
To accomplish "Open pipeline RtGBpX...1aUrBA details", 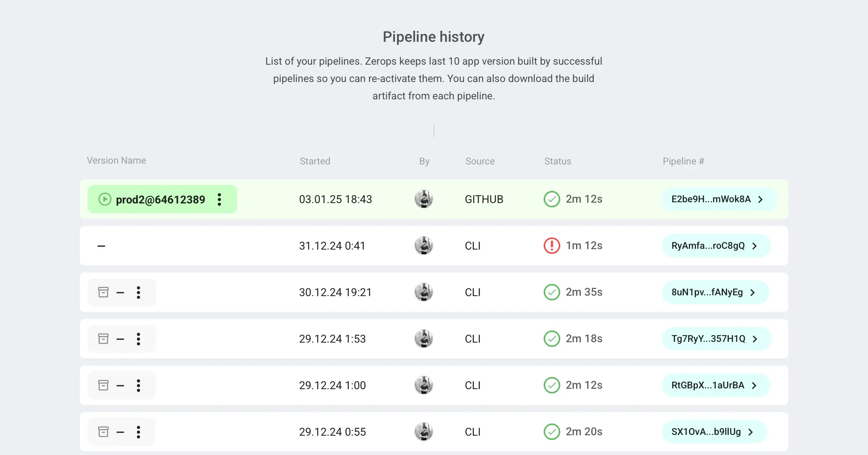I will click(716, 385).
